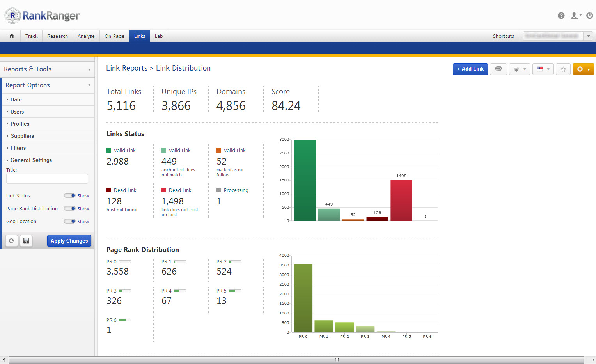Toggle the Link Status show switch
Viewport: 596px width, 364px height.
click(70, 195)
